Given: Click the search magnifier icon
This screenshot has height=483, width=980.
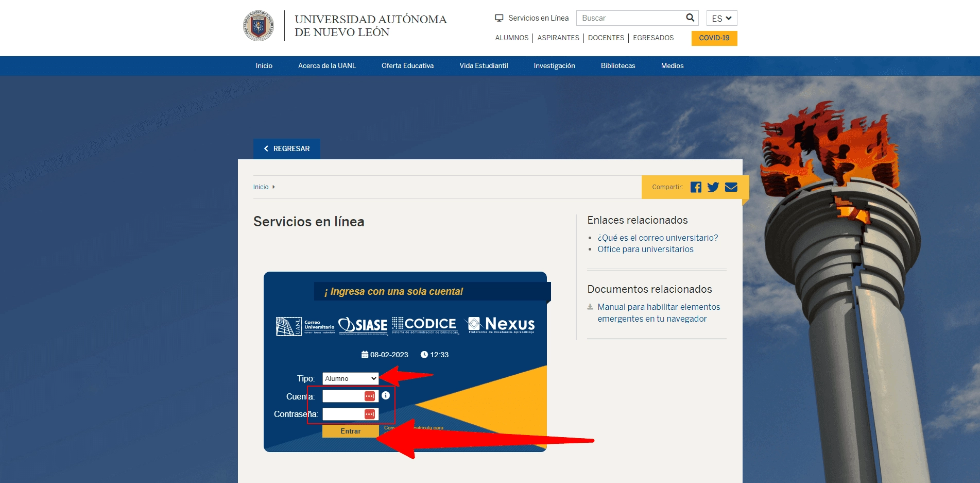Looking at the screenshot, I should 690,18.
